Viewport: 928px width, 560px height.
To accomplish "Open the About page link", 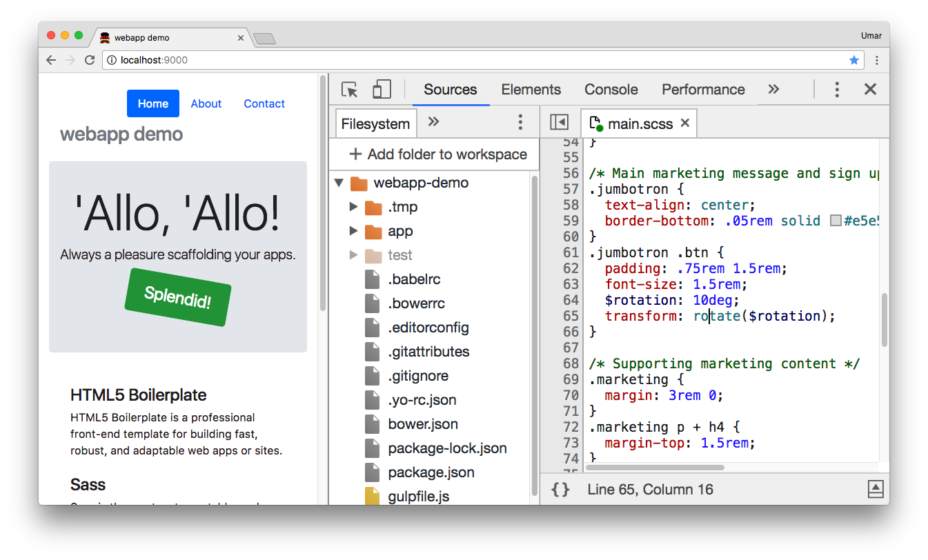I will click(x=206, y=103).
